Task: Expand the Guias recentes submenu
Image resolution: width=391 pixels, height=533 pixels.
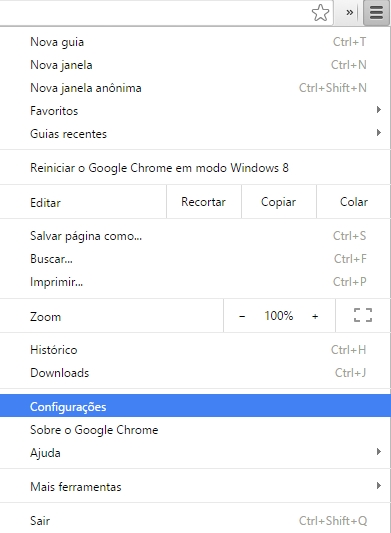Action: pos(195,134)
